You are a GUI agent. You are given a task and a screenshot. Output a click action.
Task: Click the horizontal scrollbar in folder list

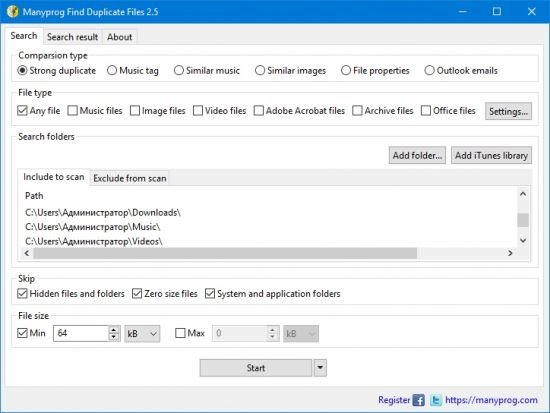(x=225, y=253)
